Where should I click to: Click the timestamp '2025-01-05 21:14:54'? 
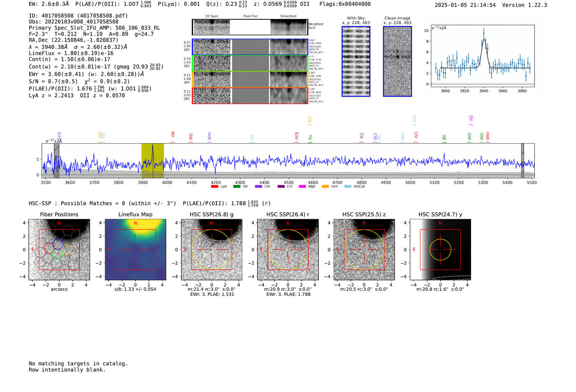(465, 5)
